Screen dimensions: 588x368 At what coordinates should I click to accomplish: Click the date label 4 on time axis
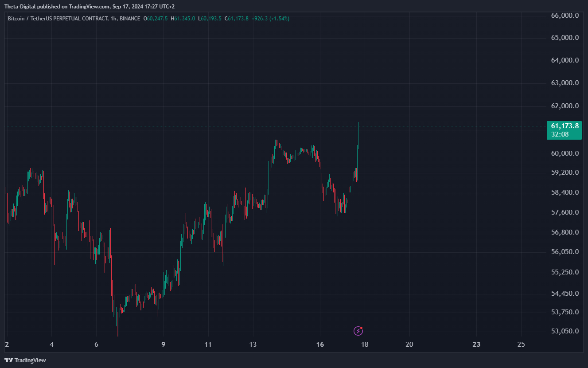click(52, 345)
